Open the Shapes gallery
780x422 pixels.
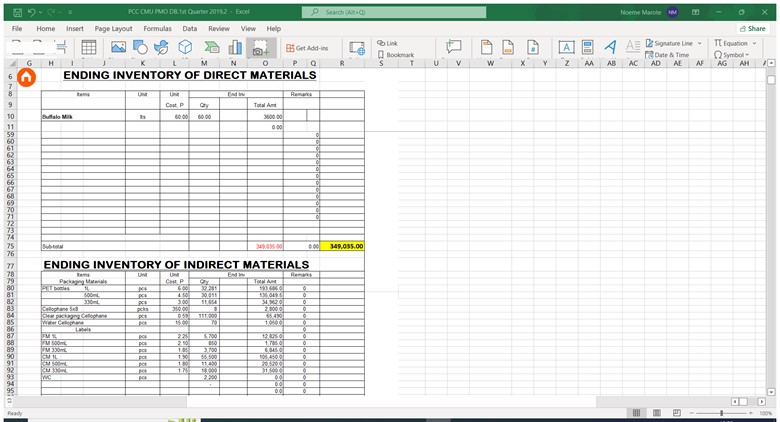[x=140, y=47]
